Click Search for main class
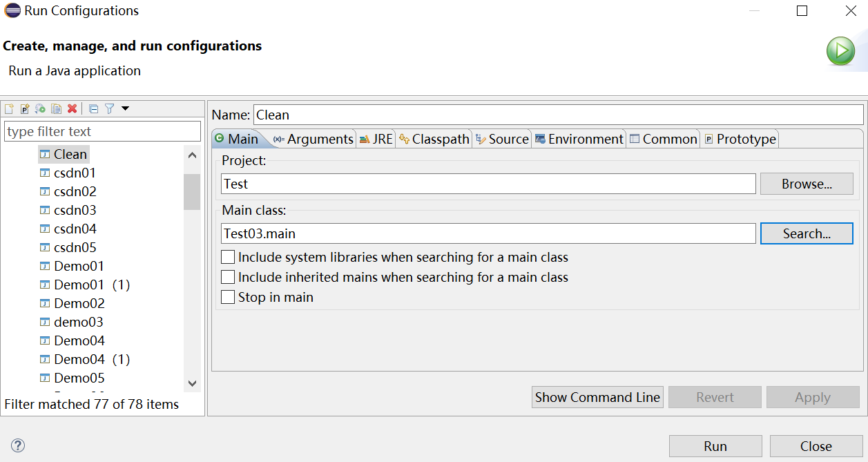 (x=806, y=233)
